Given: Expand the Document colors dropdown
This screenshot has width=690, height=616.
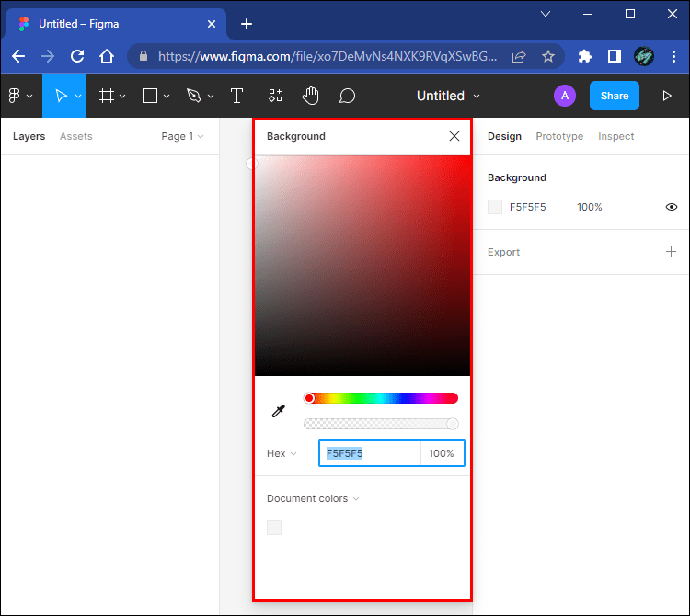Looking at the screenshot, I should tap(313, 498).
